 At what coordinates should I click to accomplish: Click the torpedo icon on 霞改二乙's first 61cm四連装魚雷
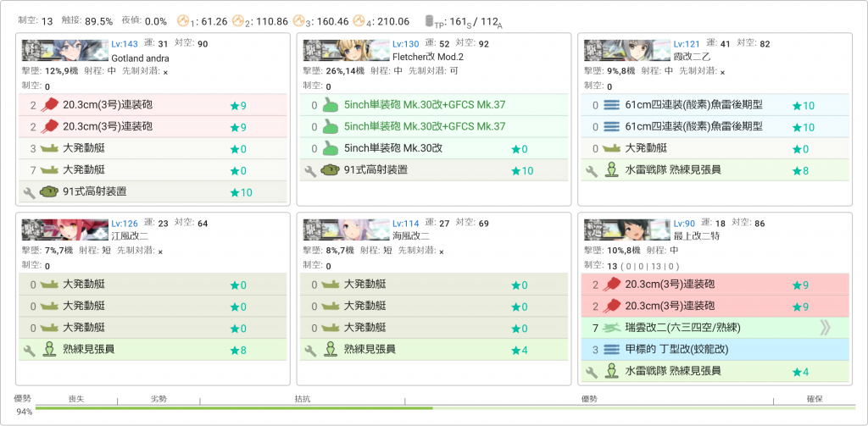point(612,105)
